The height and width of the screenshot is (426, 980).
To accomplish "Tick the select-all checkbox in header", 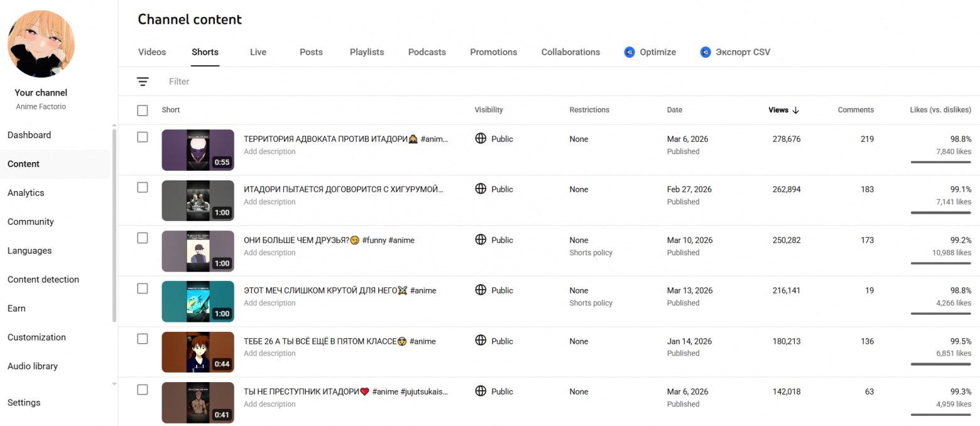I will tap(143, 111).
